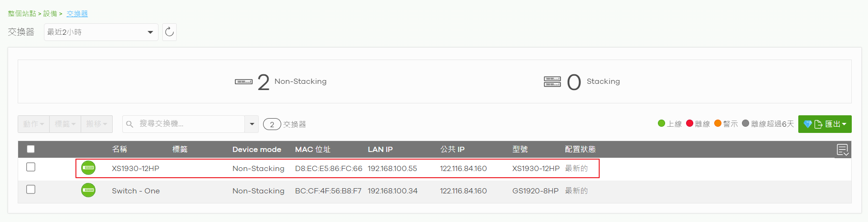Open the column settings icon in table header
Screen dimensions: 868x222
pos(843,150)
